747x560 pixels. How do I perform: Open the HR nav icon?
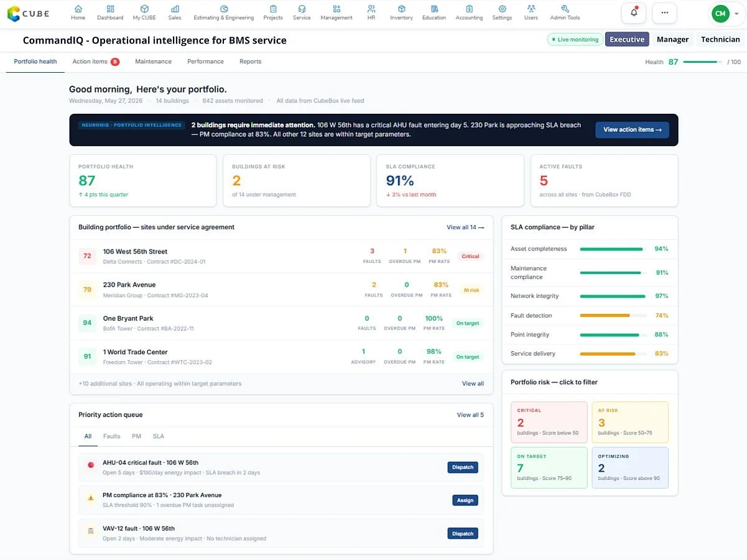pos(371,9)
